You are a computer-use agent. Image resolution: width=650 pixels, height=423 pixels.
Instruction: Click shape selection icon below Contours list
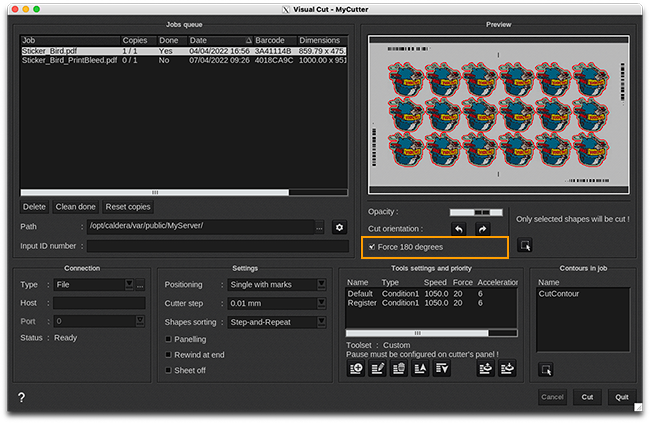[x=546, y=369]
